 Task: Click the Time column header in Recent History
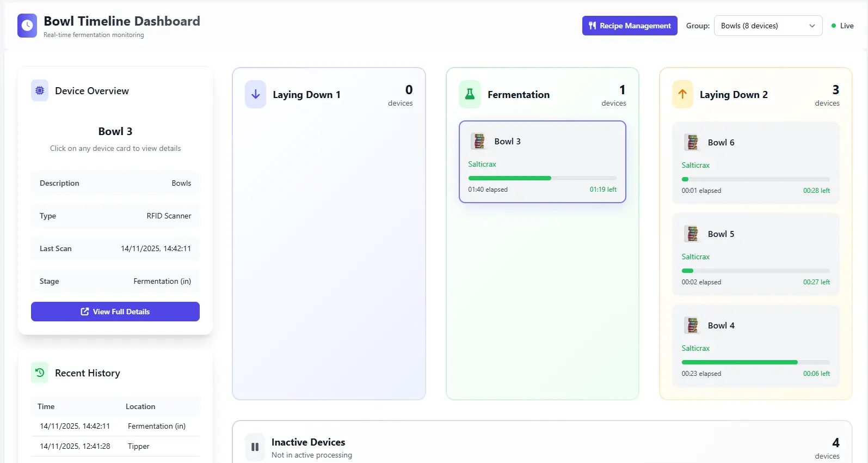click(x=46, y=406)
